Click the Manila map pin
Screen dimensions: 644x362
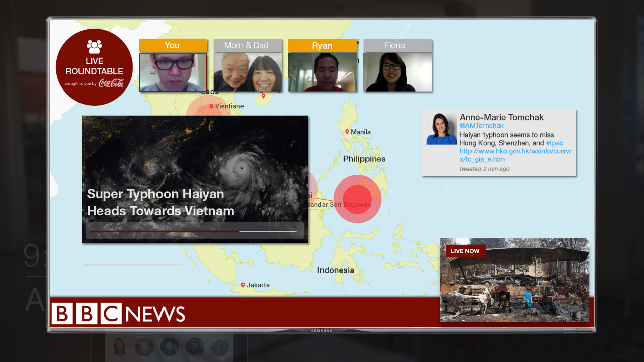(x=347, y=132)
